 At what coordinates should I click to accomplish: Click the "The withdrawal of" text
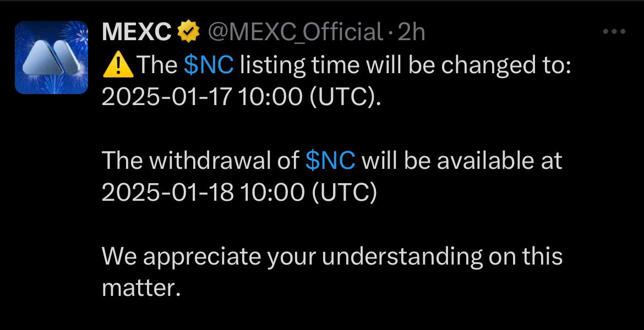coord(201,161)
